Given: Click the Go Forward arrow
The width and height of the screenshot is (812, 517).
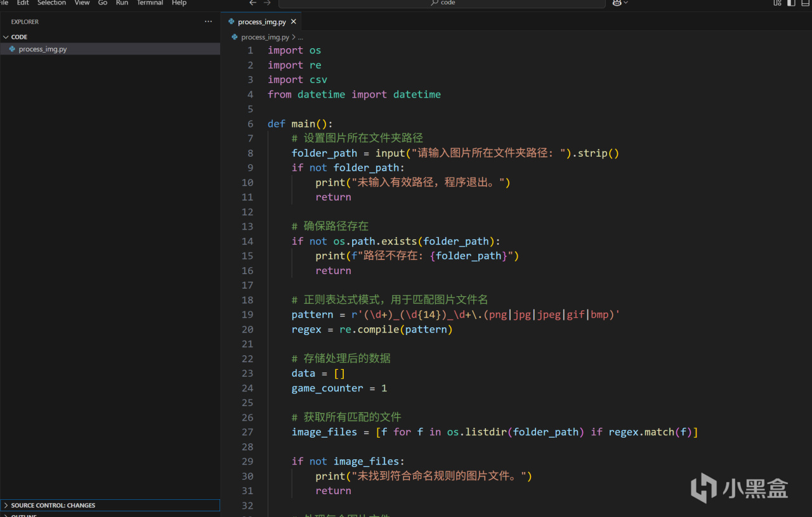Looking at the screenshot, I should (x=267, y=3).
